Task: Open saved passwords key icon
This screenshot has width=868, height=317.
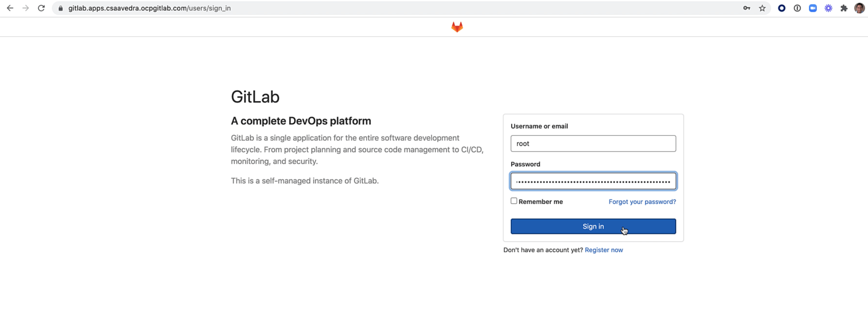Action: 746,8
